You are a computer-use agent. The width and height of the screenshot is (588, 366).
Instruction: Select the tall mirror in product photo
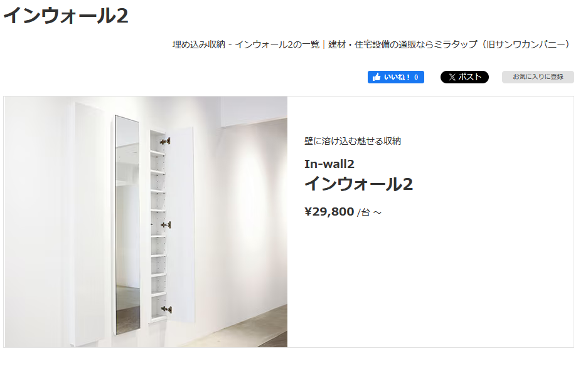coord(127,225)
